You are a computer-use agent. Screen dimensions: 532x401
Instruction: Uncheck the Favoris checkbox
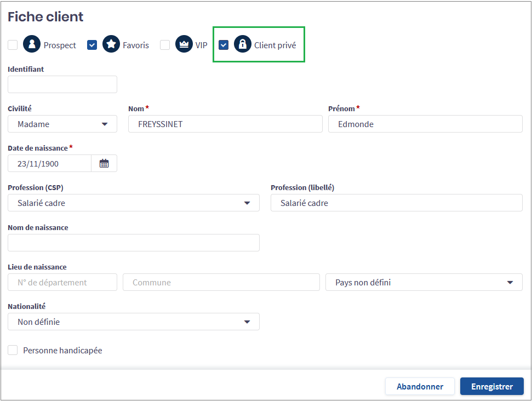92,45
